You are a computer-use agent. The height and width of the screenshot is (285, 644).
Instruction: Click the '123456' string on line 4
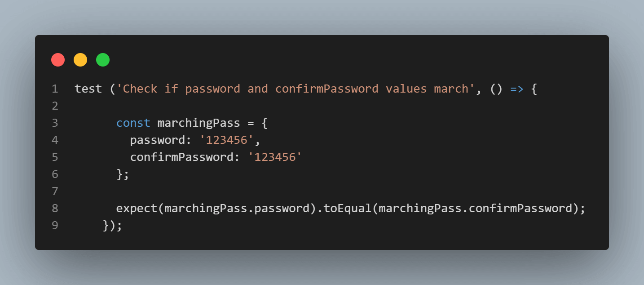coord(227,140)
